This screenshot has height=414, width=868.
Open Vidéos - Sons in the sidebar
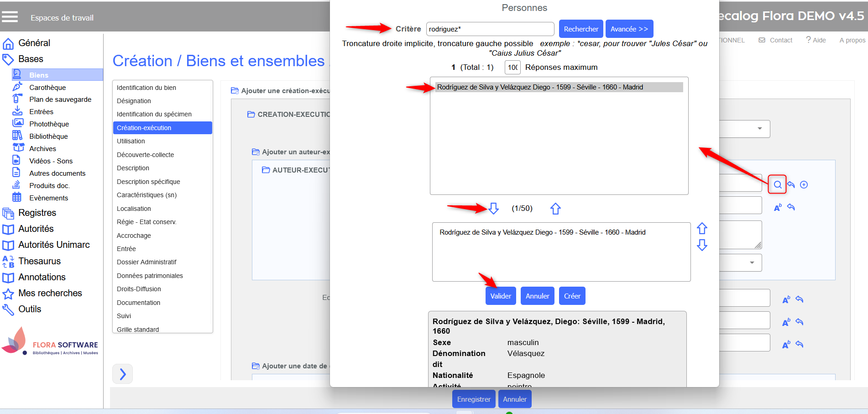point(51,161)
